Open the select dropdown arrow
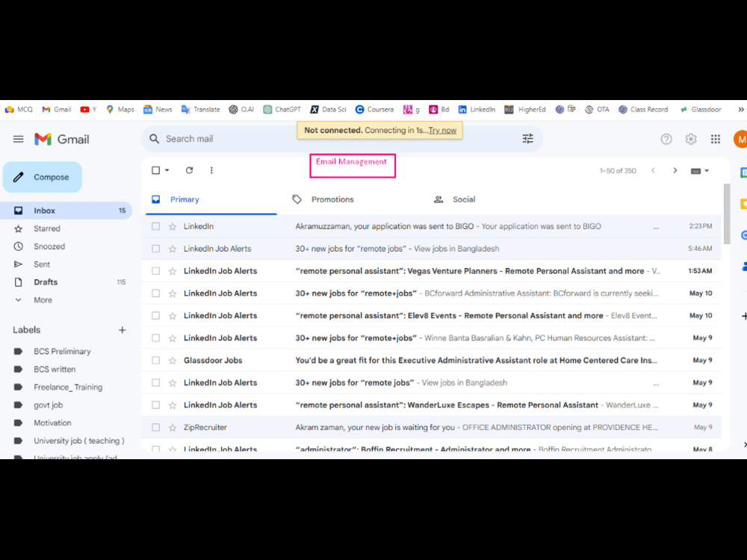The height and width of the screenshot is (560, 747). (x=167, y=170)
